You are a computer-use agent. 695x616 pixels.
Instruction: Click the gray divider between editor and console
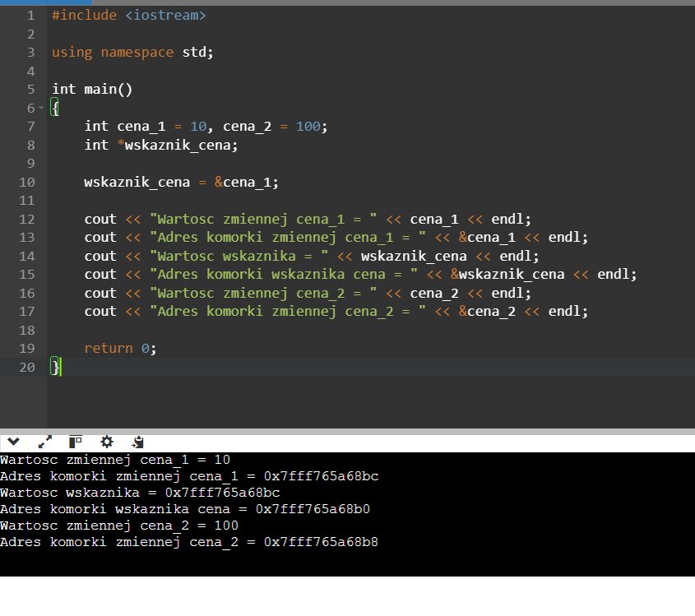coord(347,431)
